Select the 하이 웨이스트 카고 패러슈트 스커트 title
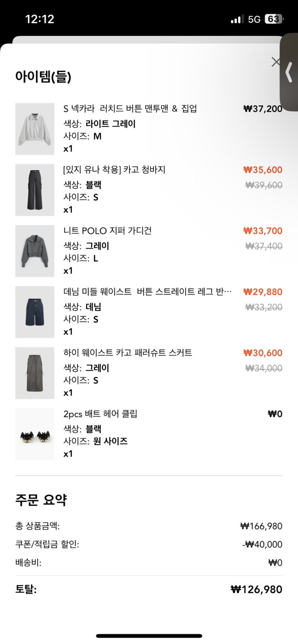This screenshot has width=298, height=644. 128,353
